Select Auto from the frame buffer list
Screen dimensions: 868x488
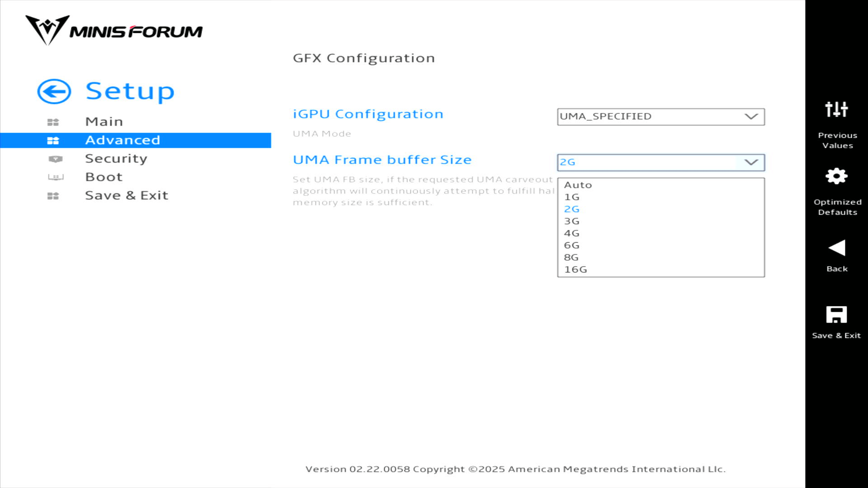click(578, 185)
